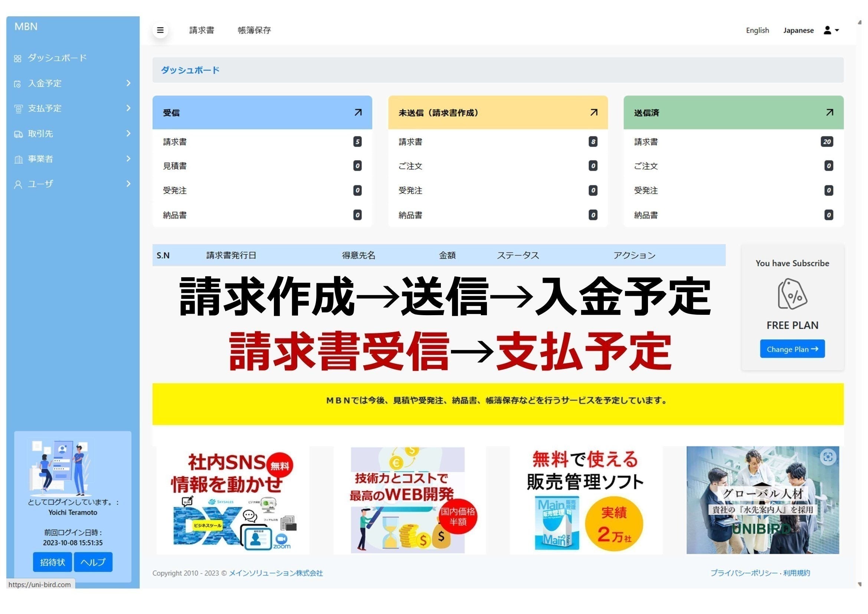Expand the 取引先 sidebar chevron

[x=128, y=134]
